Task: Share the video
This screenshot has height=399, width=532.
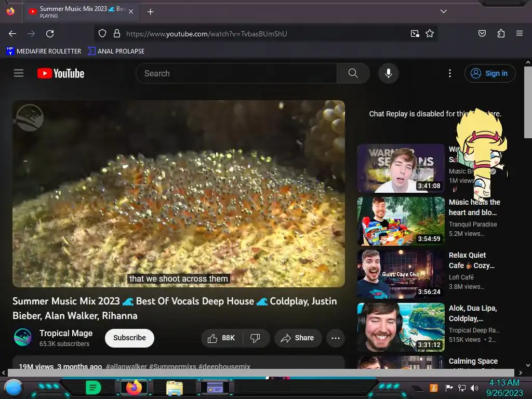Action: click(298, 338)
